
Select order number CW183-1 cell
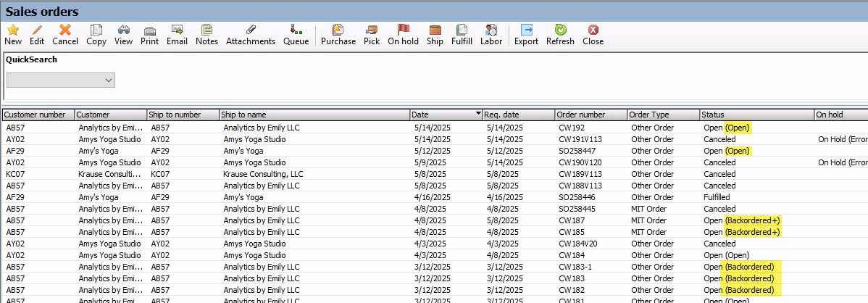click(x=591, y=267)
